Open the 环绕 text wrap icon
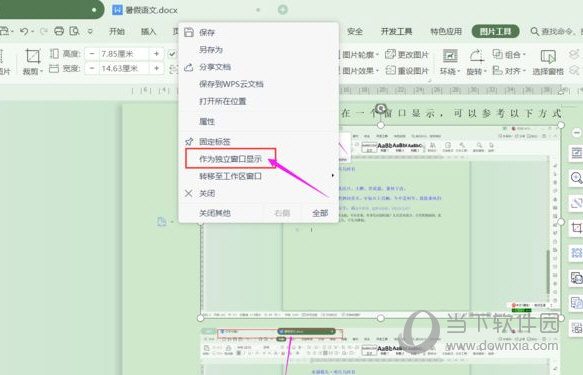 [450, 56]
